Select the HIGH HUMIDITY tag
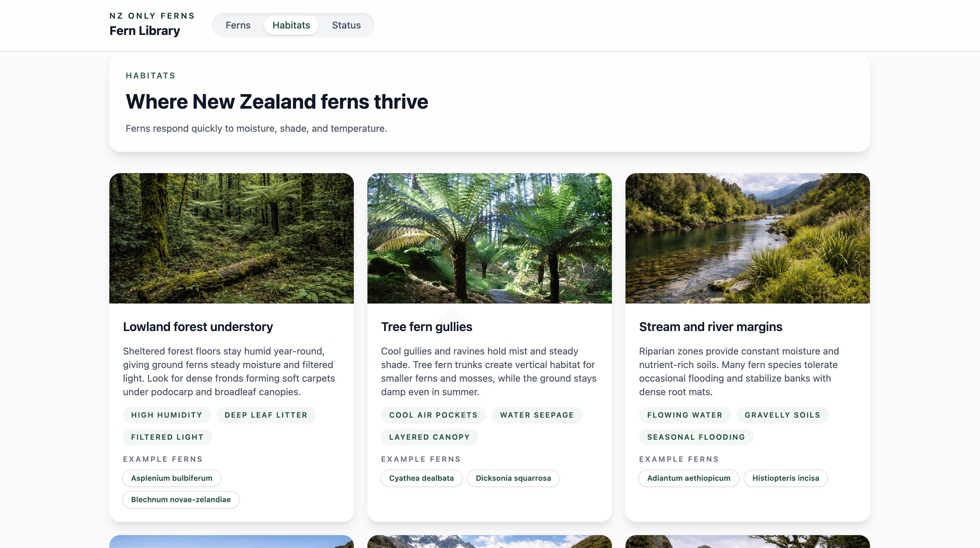The width and height of the screenshot is (980, 548). tap(167, 415)
